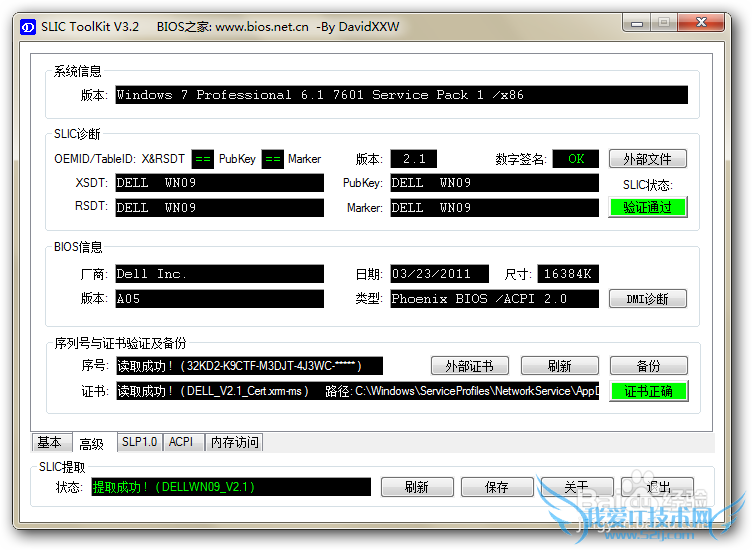The height and width of the screenshot is (550, 752).
Task: Click the BIOS size field 16384K
Action: [x=568, y=274]
